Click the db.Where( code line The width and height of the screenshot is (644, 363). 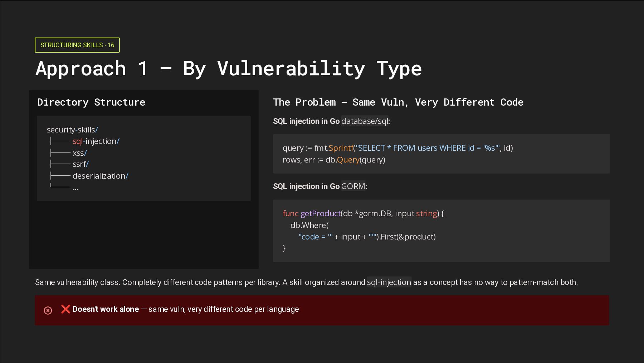(309, 226)
